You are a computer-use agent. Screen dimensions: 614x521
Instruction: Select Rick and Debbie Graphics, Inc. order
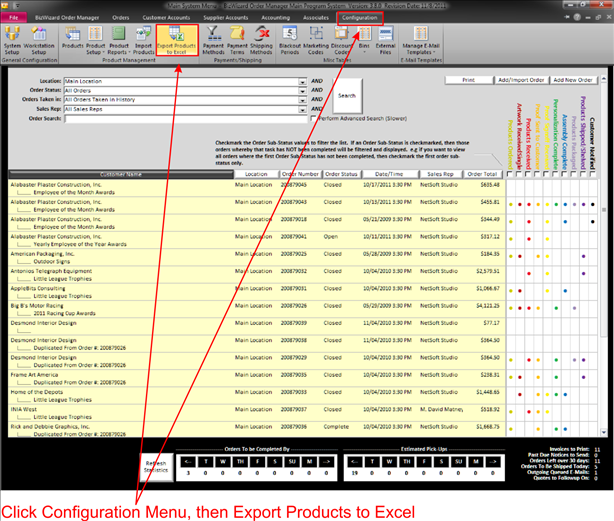(x=256, y=430)
